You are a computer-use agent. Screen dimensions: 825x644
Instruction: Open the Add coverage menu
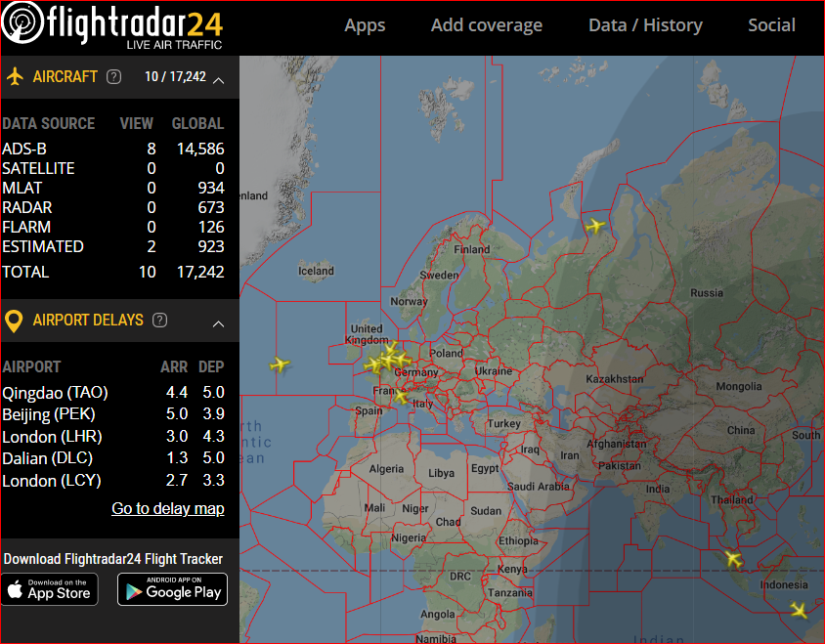click(x=486, y=25)
